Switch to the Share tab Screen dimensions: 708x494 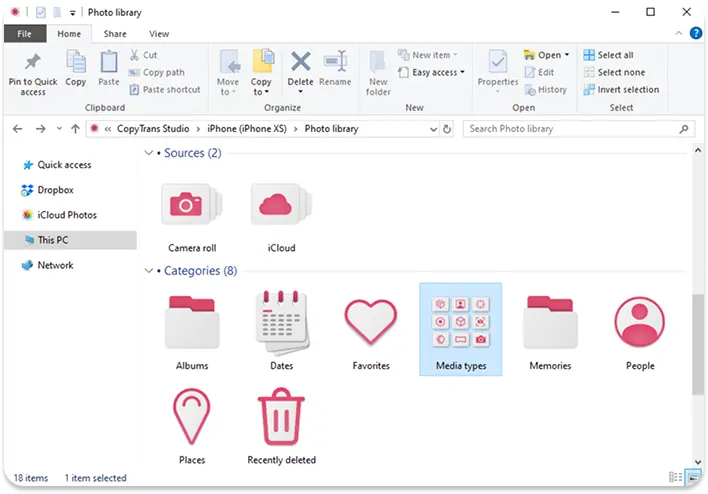pos(115,34)
